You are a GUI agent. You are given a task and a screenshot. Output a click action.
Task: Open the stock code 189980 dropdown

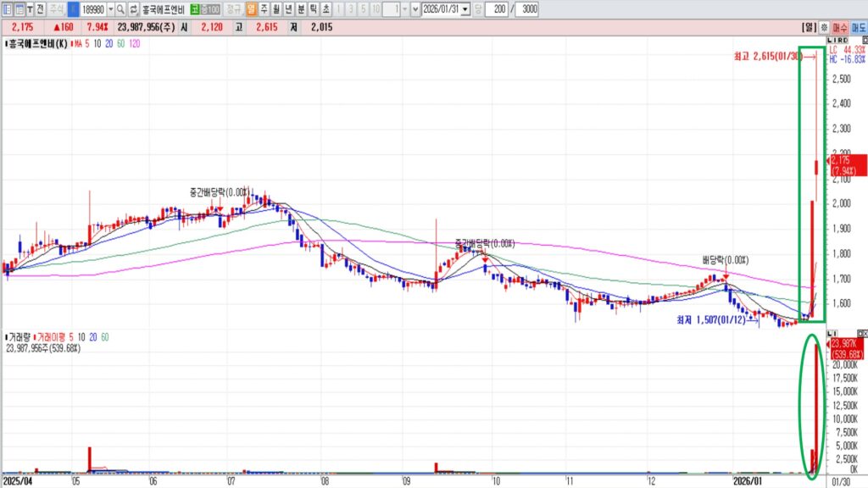(110, 8)
